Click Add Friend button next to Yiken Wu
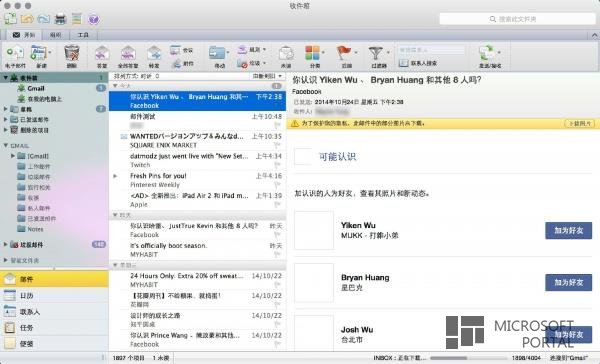 click(x=568, y=230)
